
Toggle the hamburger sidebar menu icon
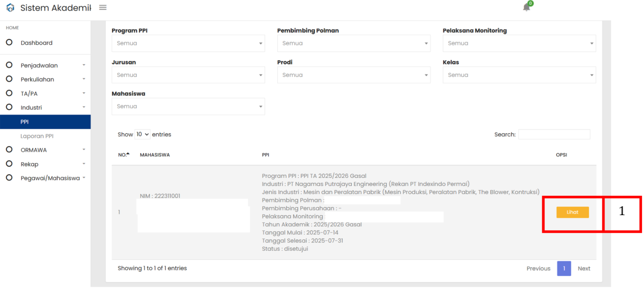[103, 7]
